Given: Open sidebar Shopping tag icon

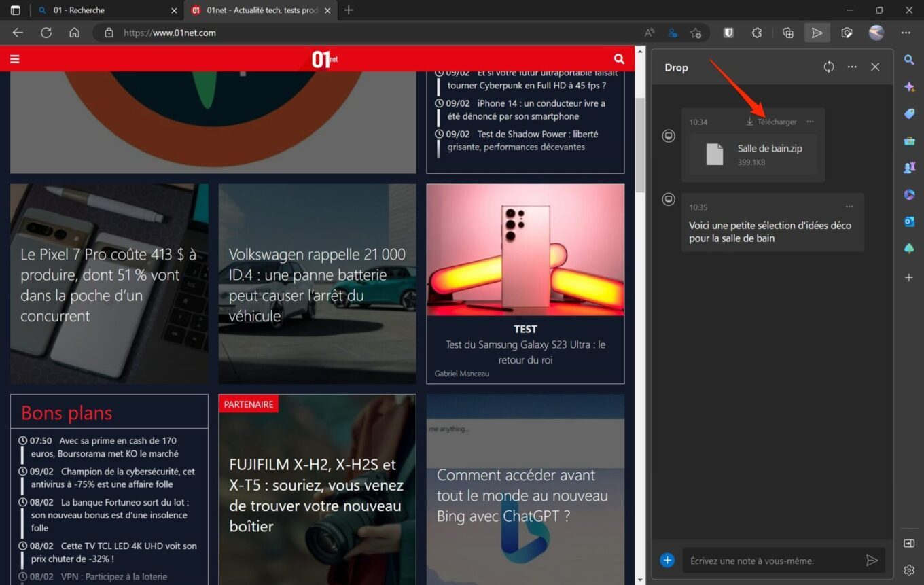Looking at the screenshot, I should 909,113.
